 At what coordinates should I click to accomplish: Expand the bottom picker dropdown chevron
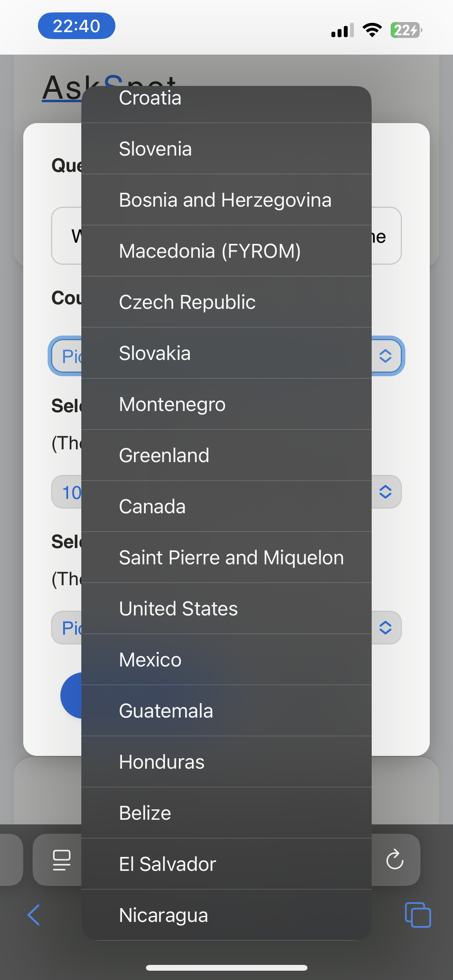point(385,627)
